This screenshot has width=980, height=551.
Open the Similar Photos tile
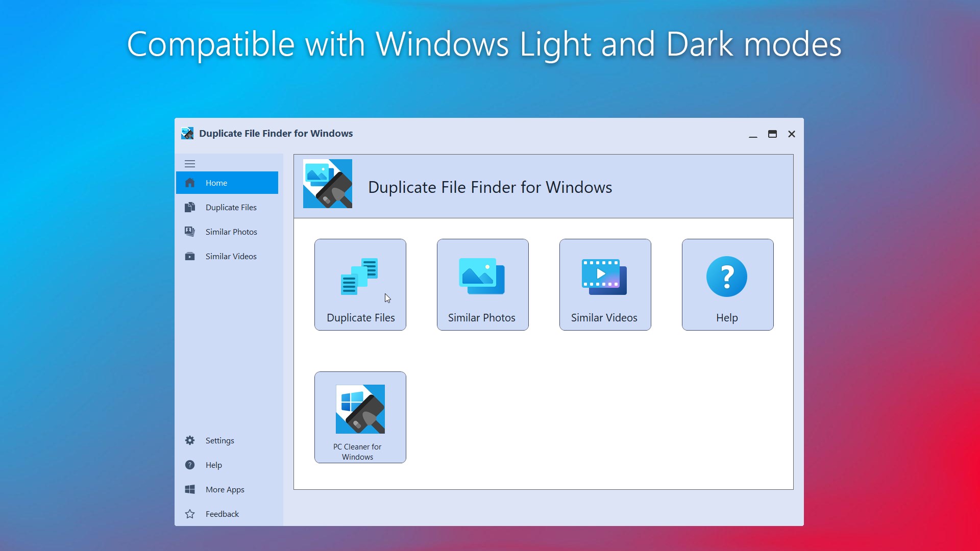coord(483,285)
